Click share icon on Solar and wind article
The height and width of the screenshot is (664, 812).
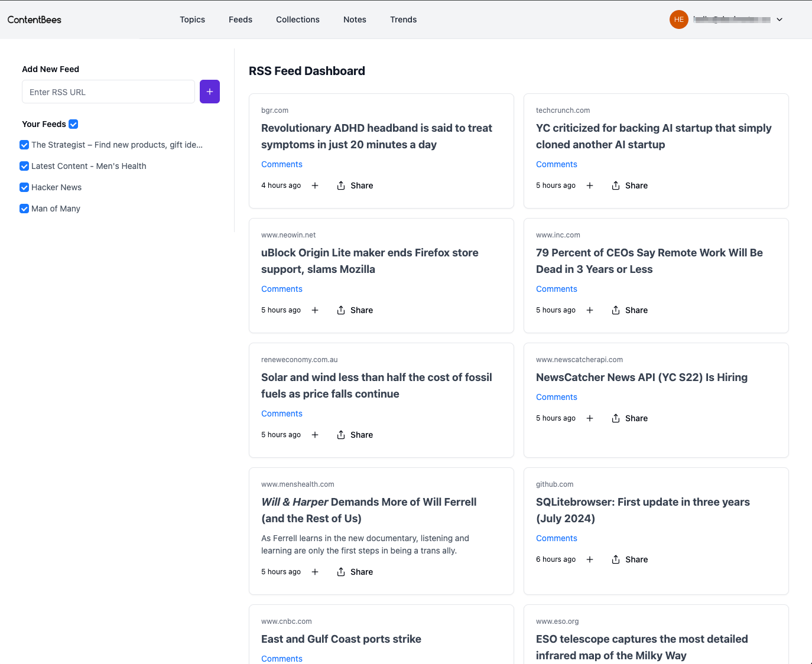(341, 435)
